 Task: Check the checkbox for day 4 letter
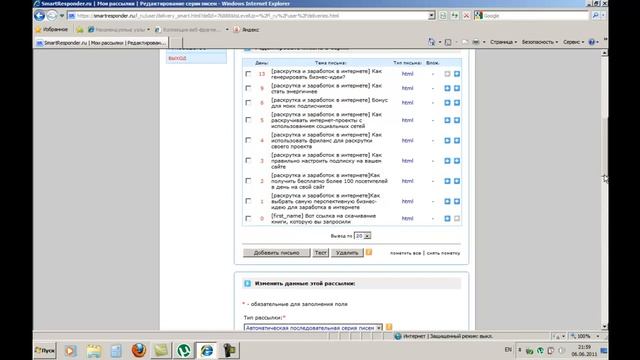pyautogui.click(x=248, y=140)
